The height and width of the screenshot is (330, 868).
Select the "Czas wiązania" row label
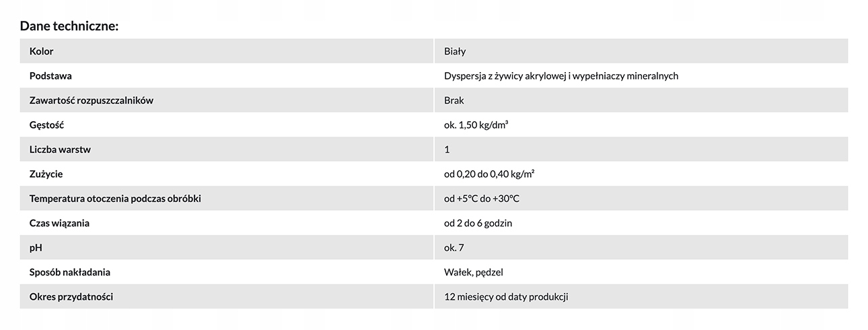59,223
